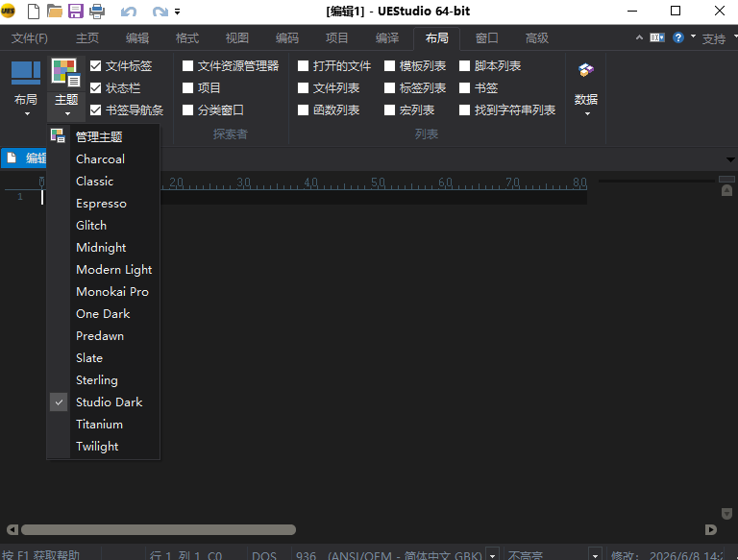Viewport: 738px width, 560px height.
Task: Enable the 文件资源管理器 checkbox
Action: (x=187, y=66)
